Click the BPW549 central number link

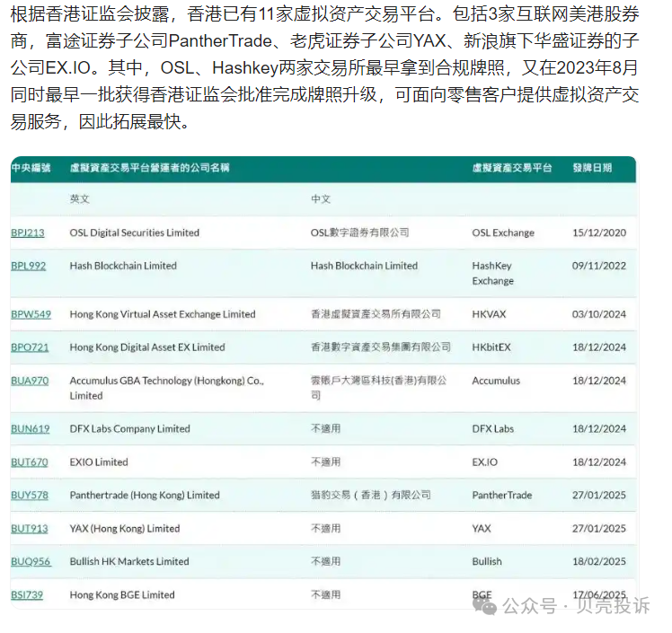[31, 314]
